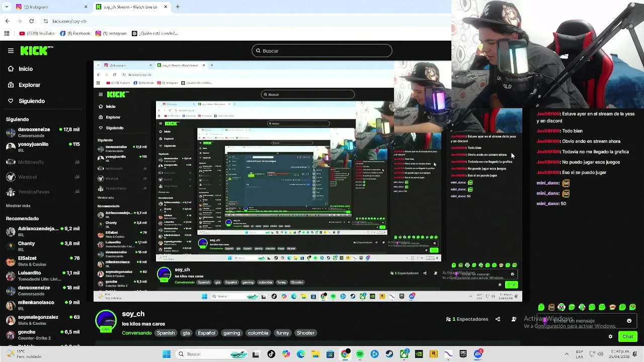Open the Adrianozendeja recommended channel
This screenshot has width=644, height=362.
pyautogui.click(x=43, y=231)
